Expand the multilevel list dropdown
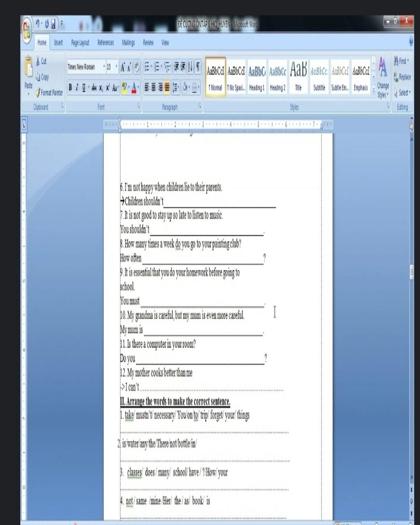Viewport: 420px width, 525px height. point(171,66)
